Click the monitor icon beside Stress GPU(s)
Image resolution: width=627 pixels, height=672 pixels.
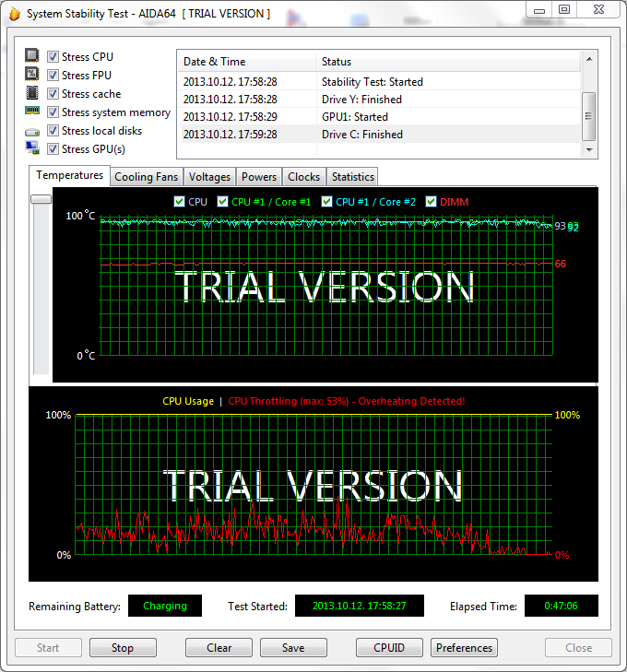coord(32,147)
